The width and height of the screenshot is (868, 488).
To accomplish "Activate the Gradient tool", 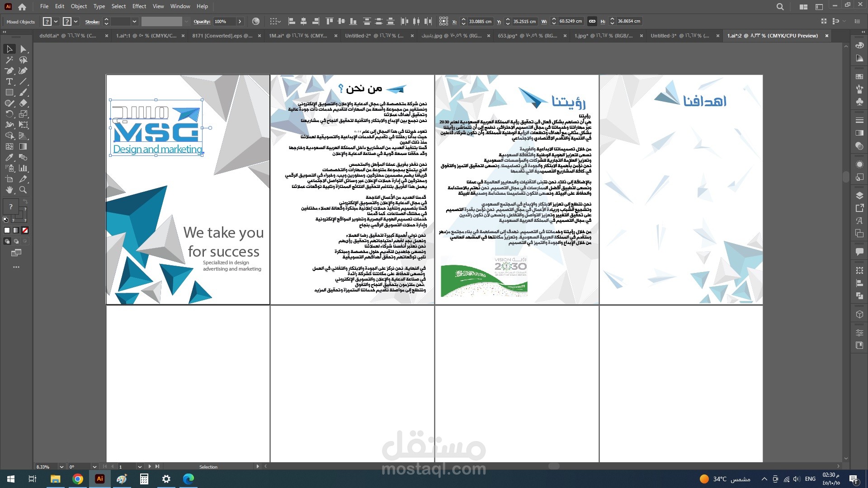I will tap(24, 147).
